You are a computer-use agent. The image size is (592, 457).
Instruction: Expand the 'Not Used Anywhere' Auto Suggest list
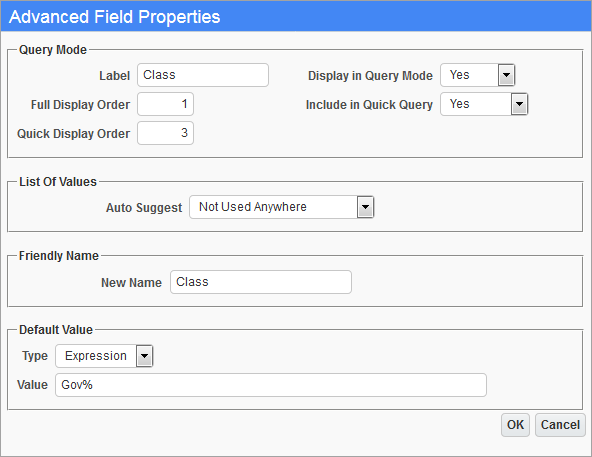pos(282,207)
